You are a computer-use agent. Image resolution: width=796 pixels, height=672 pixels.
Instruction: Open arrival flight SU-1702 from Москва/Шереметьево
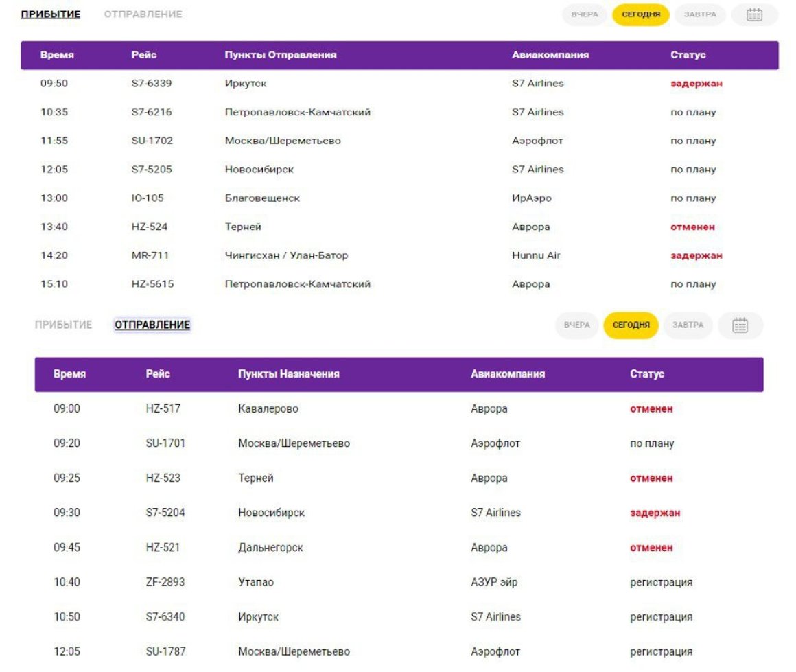click(x=399, y=141)
